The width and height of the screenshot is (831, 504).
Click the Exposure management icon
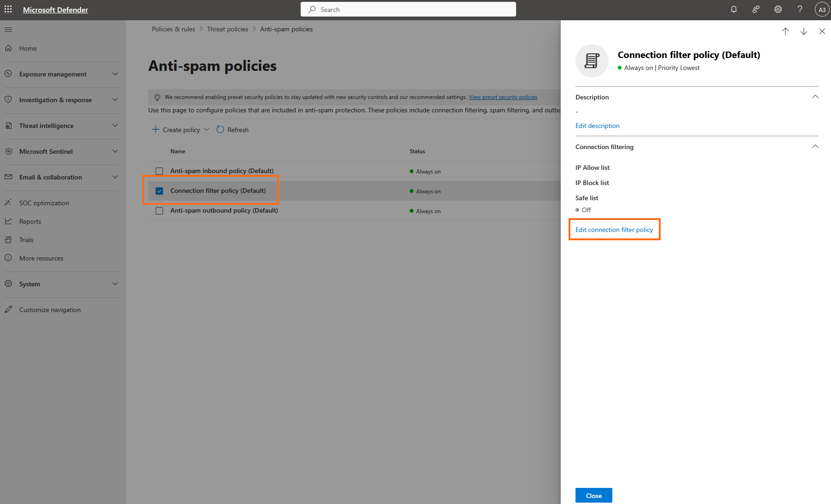(8, 74)
